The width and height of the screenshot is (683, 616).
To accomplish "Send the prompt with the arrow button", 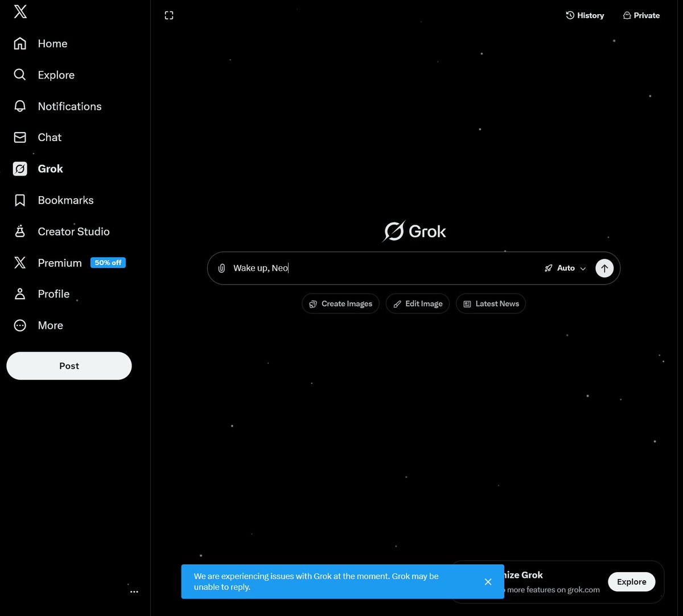I will tap(604, 268).
